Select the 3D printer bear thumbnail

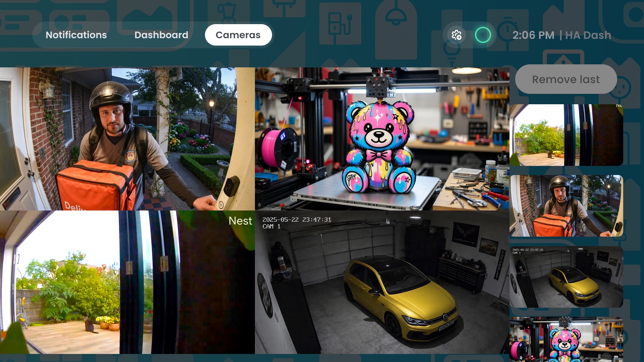click(566, 339)
